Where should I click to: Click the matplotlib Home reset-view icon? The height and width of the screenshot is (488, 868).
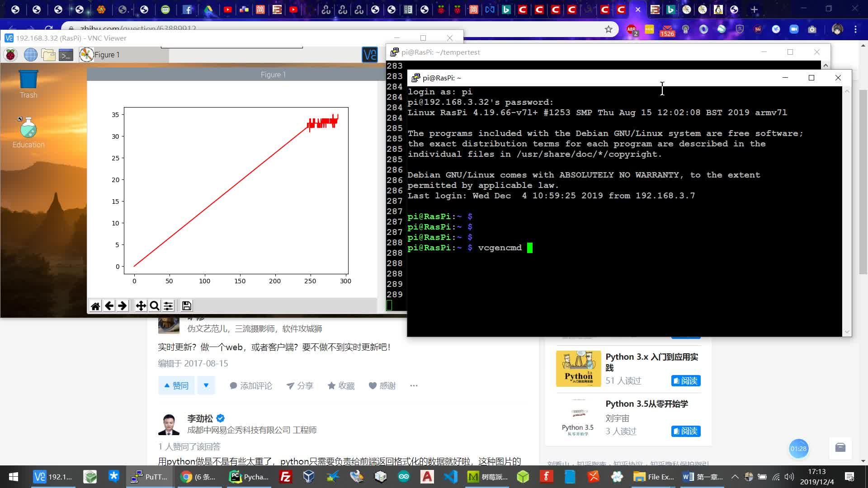pos(95,306)
